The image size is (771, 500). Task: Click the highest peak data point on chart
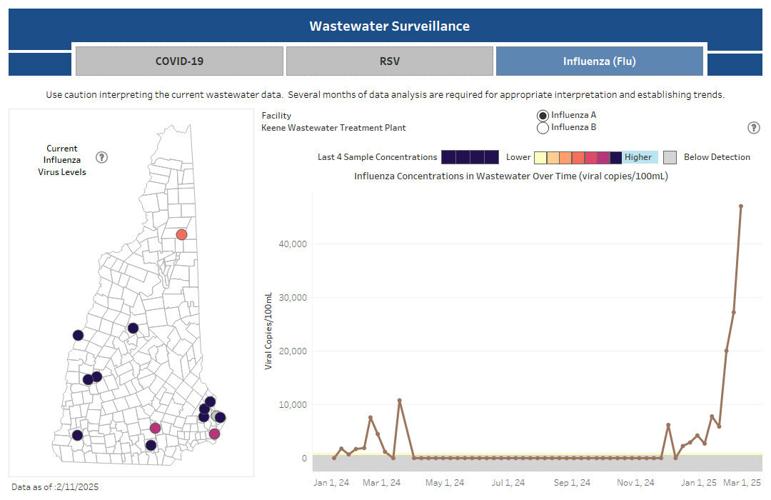741,206
